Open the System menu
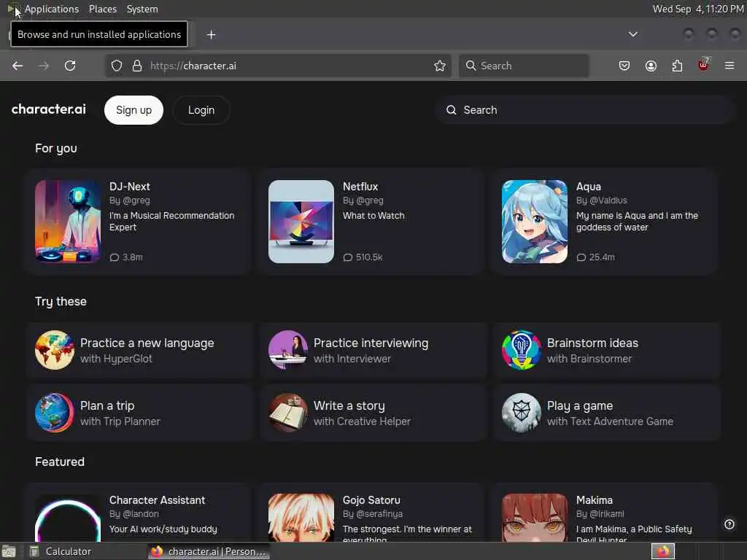 click(x=142, y=9)
